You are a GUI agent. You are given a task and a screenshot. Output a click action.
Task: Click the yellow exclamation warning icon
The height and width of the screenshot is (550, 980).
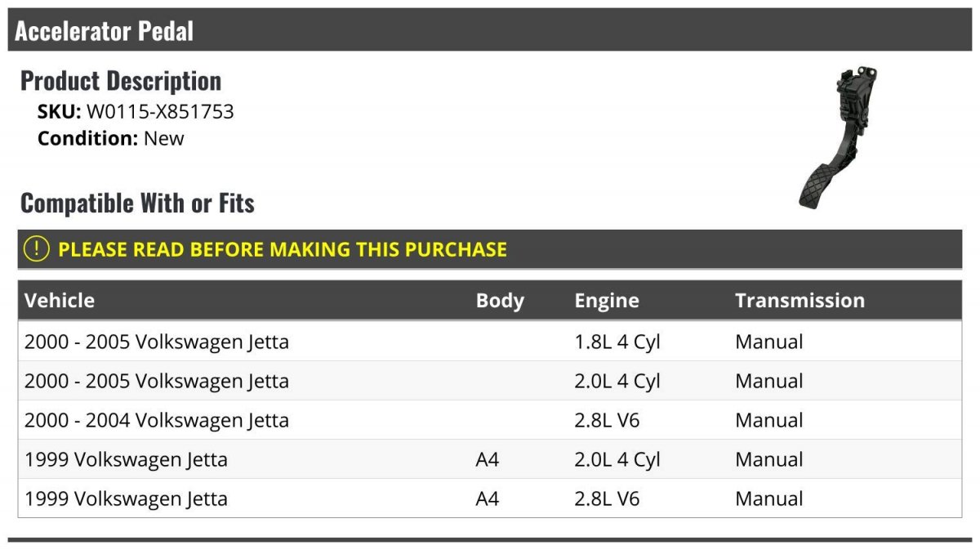coord(36,249)
